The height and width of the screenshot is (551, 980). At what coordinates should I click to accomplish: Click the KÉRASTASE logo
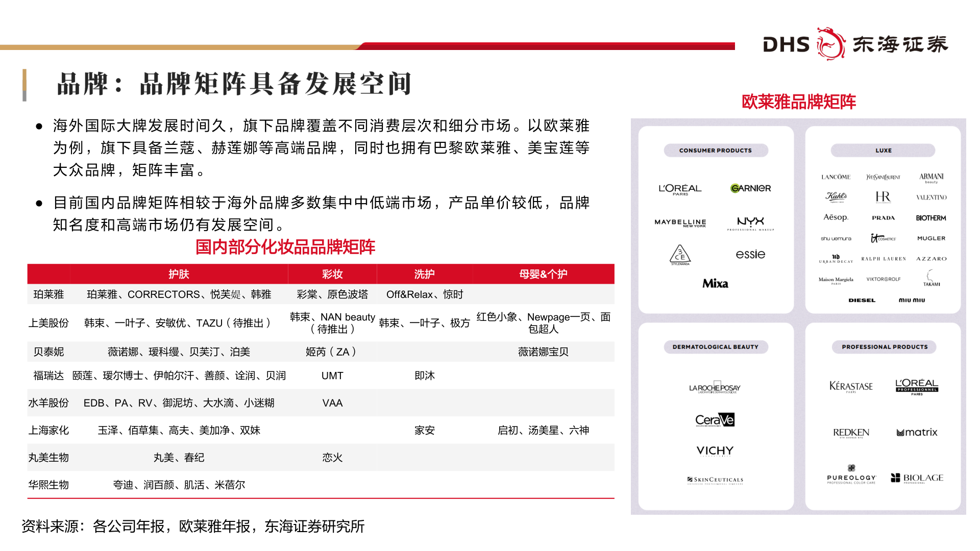coord(853,386)
